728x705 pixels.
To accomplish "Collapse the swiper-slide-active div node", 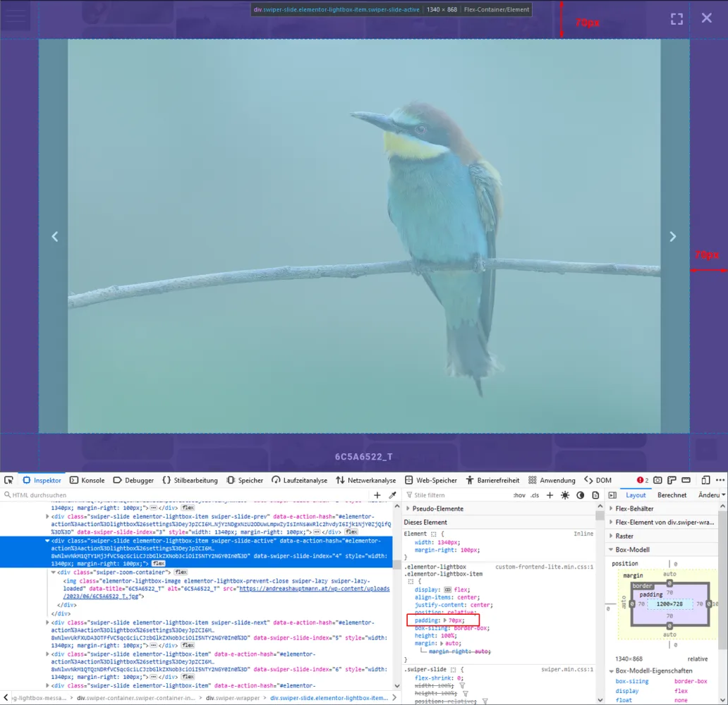I will pyautogui.click(x=47, y=541).
